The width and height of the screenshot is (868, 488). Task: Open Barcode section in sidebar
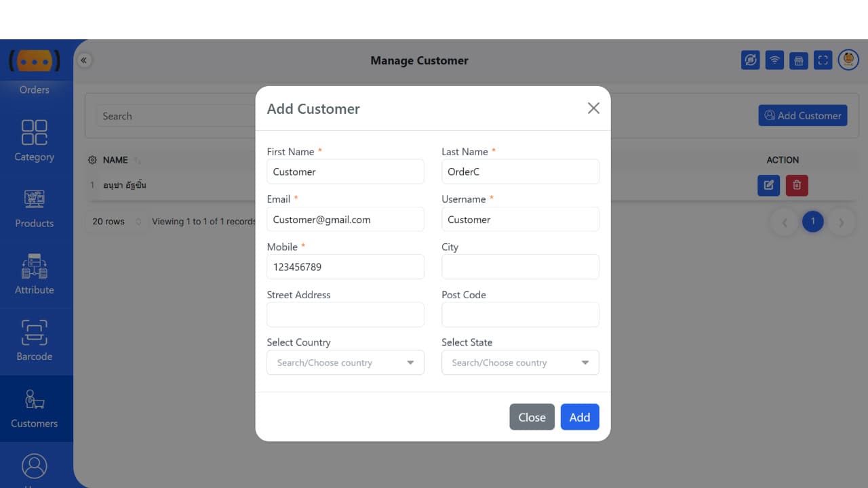[x=35, y=341]
